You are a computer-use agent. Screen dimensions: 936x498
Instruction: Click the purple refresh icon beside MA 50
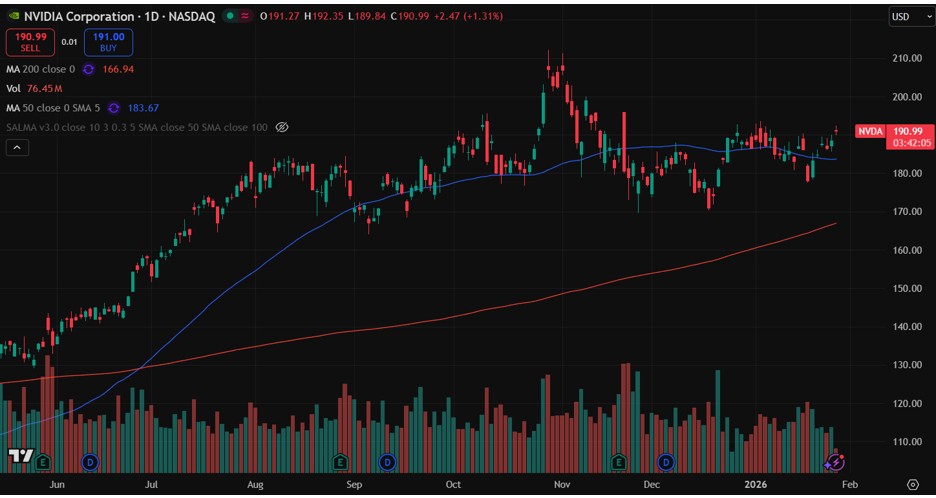click(113, 108)
